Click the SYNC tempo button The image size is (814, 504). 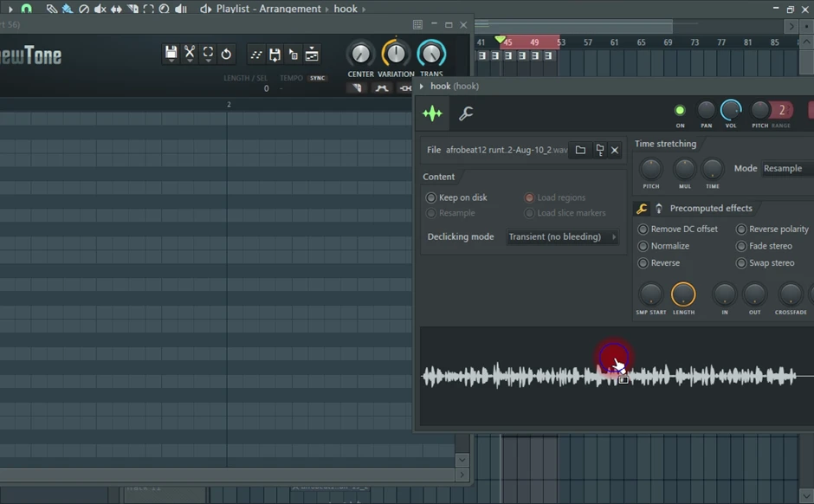pos(318,78)
